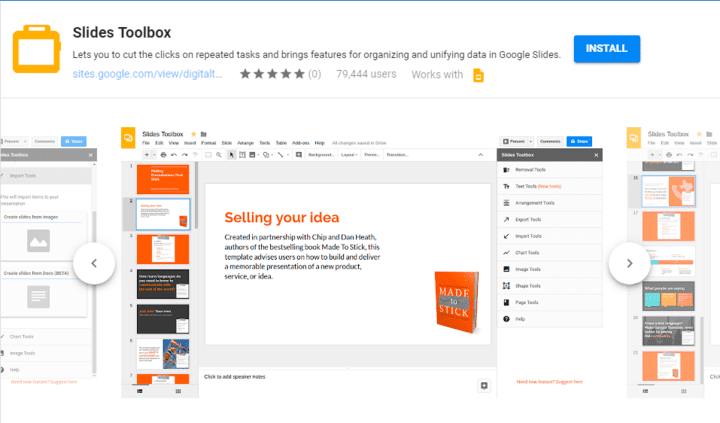Click the shape tool icon in toolbar
This screenshot has height=423, width=720.
click(x=266, y=155)
